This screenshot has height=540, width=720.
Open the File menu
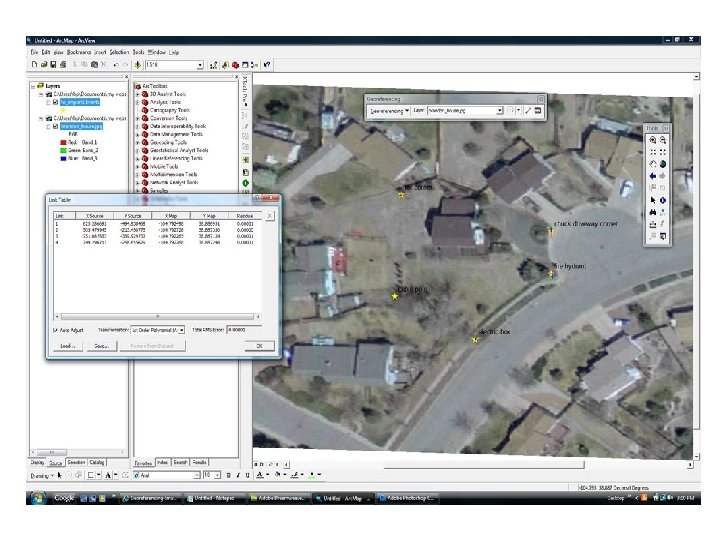pyautogui.click(x=34, y=52)
